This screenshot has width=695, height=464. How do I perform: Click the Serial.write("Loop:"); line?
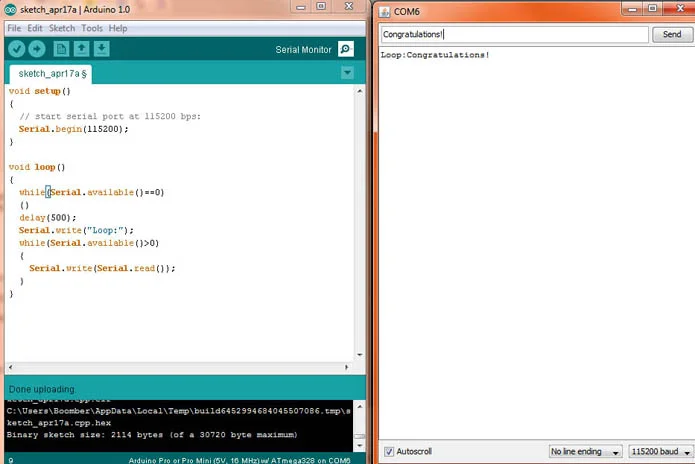coord(76,230)
